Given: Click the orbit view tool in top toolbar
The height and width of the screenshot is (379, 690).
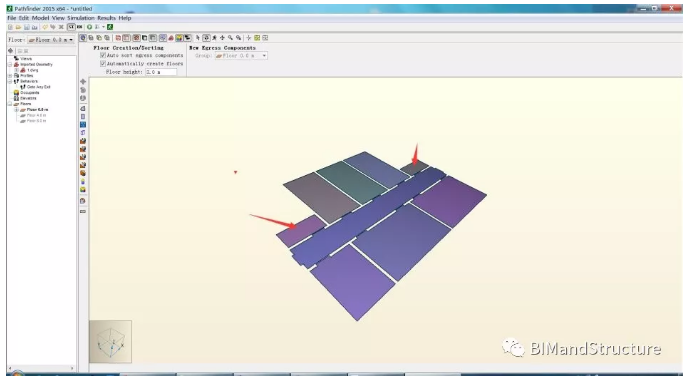Looking at the screenshot, I should (206, 38).
